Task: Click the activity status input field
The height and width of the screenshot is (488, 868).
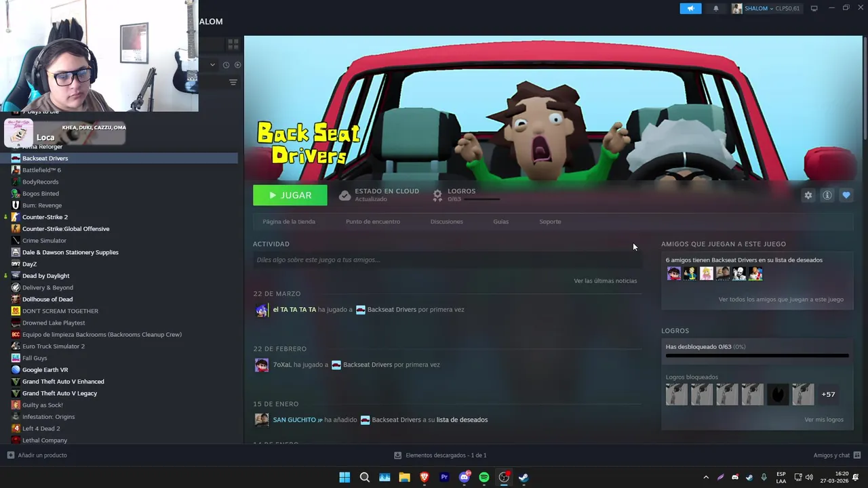Action: point(448,260)
